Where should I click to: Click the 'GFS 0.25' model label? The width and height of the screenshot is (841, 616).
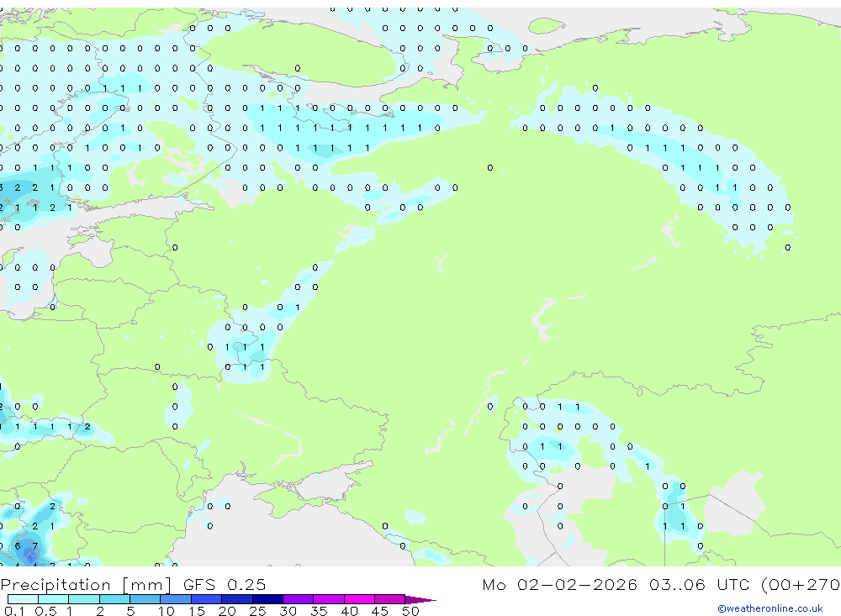[x=225, y=584]
